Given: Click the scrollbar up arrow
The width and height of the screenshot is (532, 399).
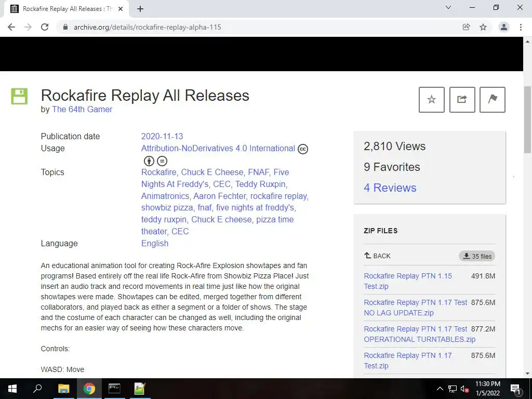Looking at the screenshot, I should [x=528, y=42].
